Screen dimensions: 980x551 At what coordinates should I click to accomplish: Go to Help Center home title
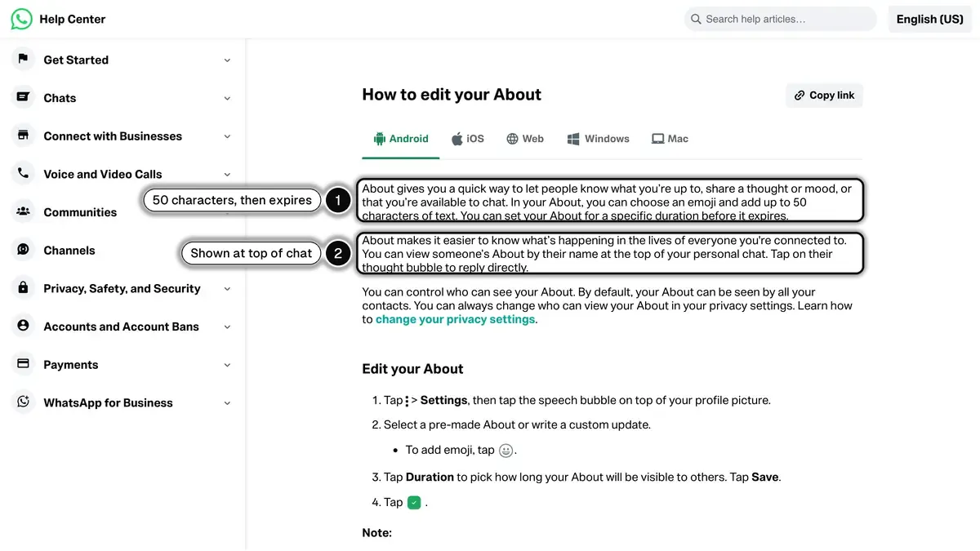tap(72, 19)
